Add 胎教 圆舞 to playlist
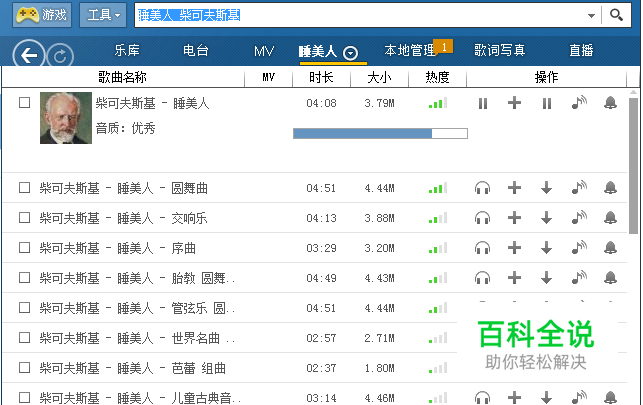 click(x=514, y=278)
